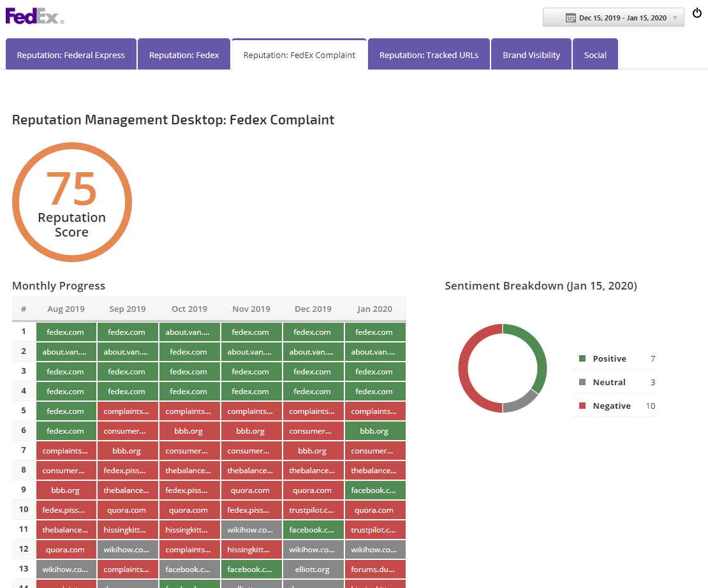Click forums.du... cell in Jan 2020 column
Image resolution: width=708 pixels, height=588 pixels.
374,570
